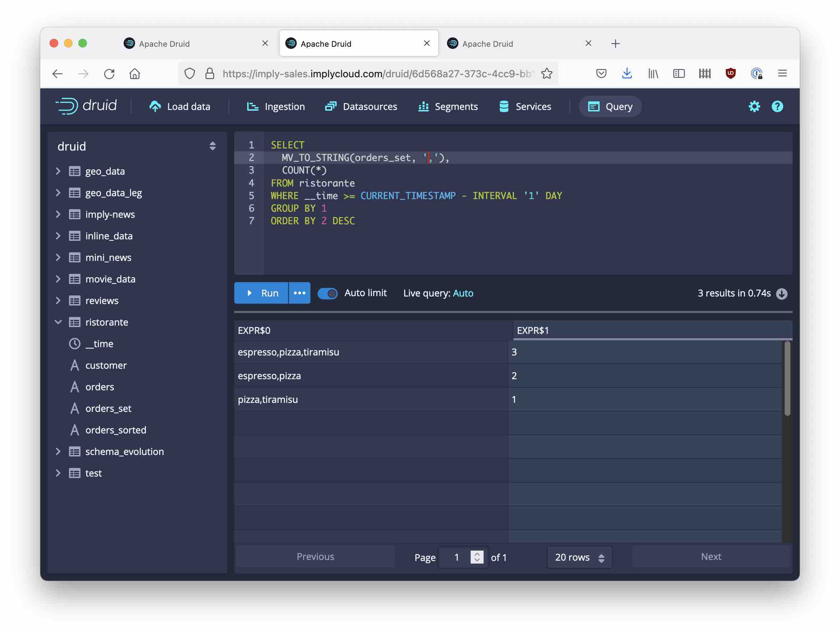Screen dimensions: 840x634
Task: Open the 20 rows page size dropdown
Action: click(x=579, y=557)
